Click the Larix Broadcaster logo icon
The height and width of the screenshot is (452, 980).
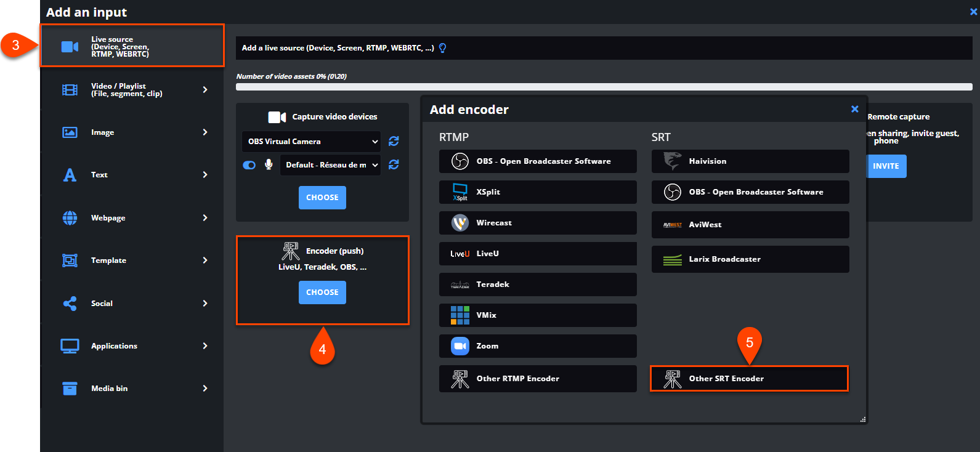point(673,260)
